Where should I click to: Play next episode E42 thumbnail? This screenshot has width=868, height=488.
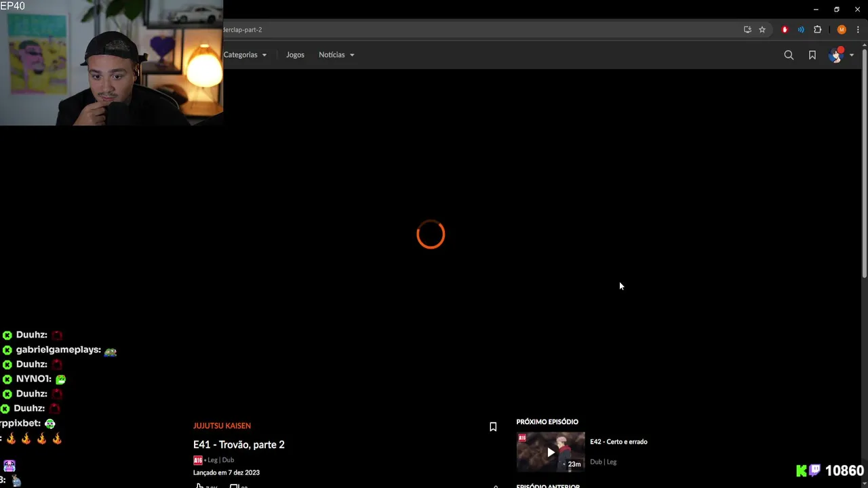[551, 451]
